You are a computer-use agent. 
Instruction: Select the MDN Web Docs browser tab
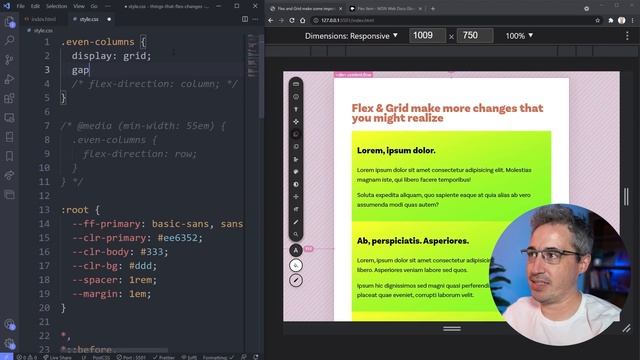[386, 9]
